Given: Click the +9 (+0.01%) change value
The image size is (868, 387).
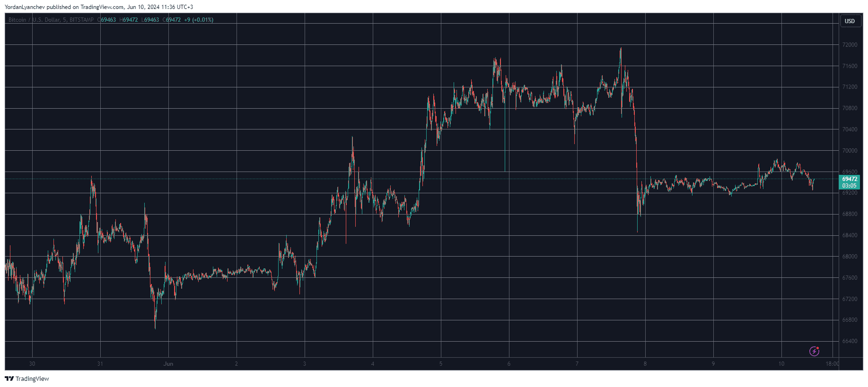Looking at the screenshot, I should point(199,20).
